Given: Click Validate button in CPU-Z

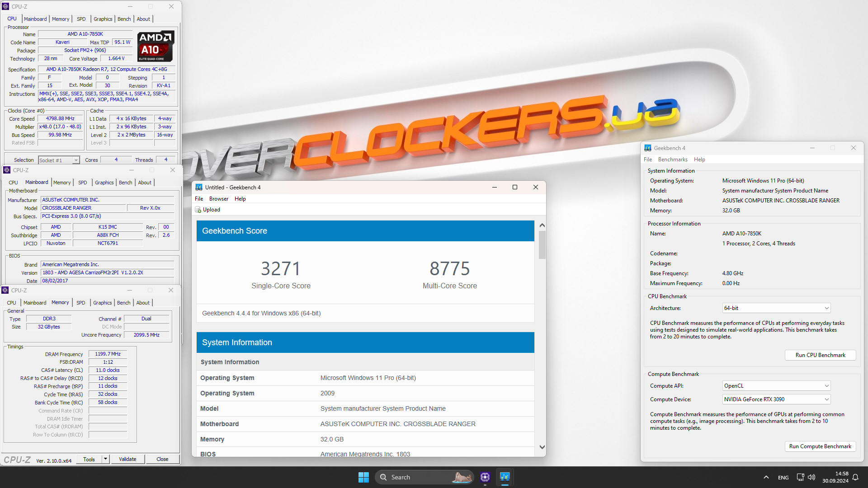Looking at the screenshot, I should 127,459.
